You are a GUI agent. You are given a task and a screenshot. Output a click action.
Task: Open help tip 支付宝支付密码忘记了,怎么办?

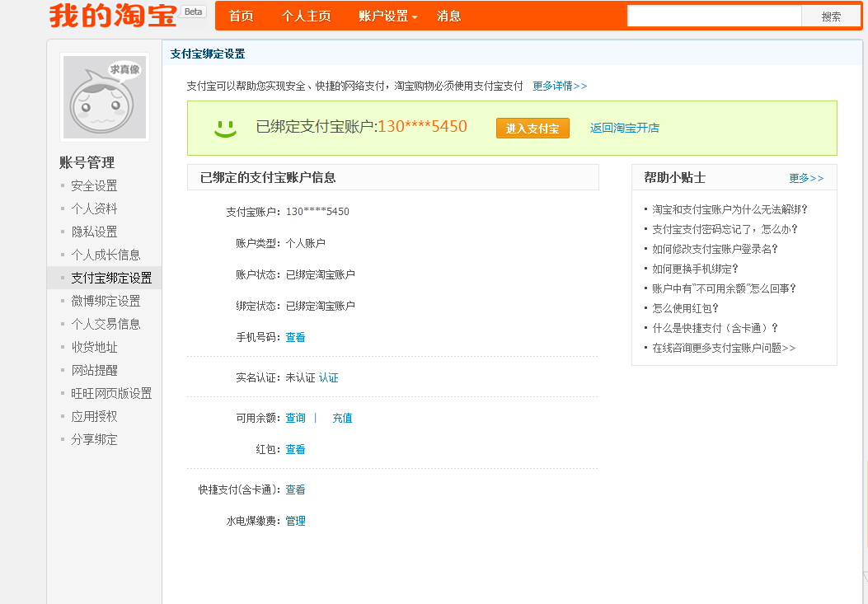pyautogui.click(x=725, y=229)
